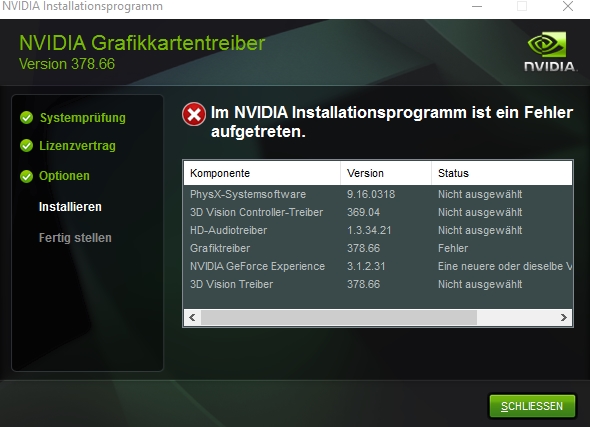The image size is (590, 427).
Task: Click the 'NVIDIA Grafikkartentreiber' heading
Action: (x=142, y=43)
